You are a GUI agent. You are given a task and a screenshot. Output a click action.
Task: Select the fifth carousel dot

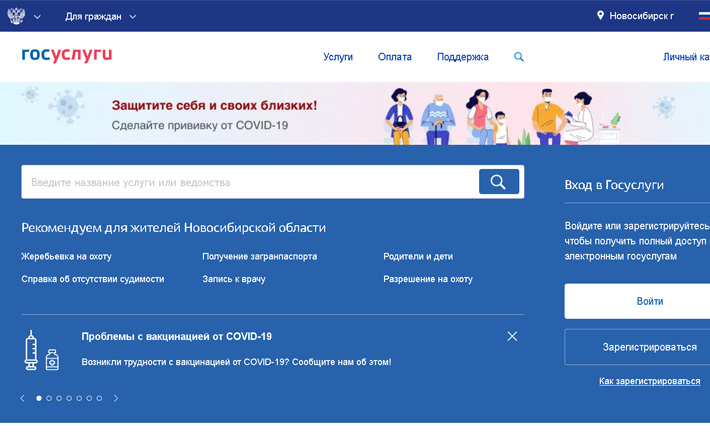79,398
